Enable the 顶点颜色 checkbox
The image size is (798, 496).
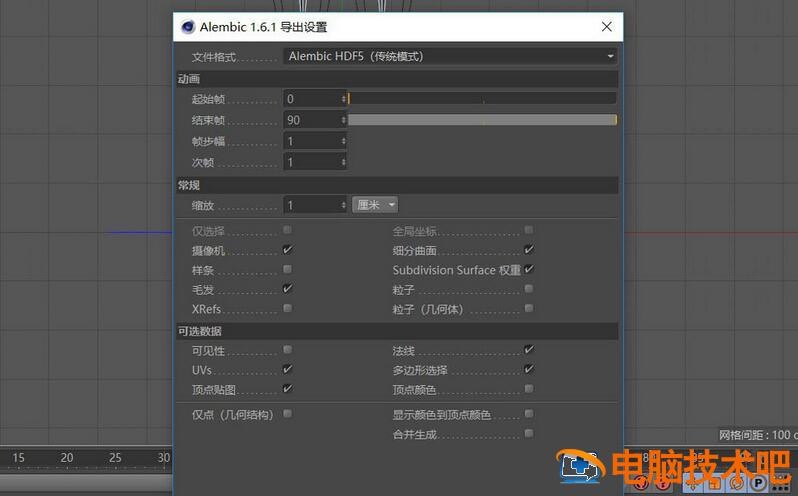tap(529, 389)
